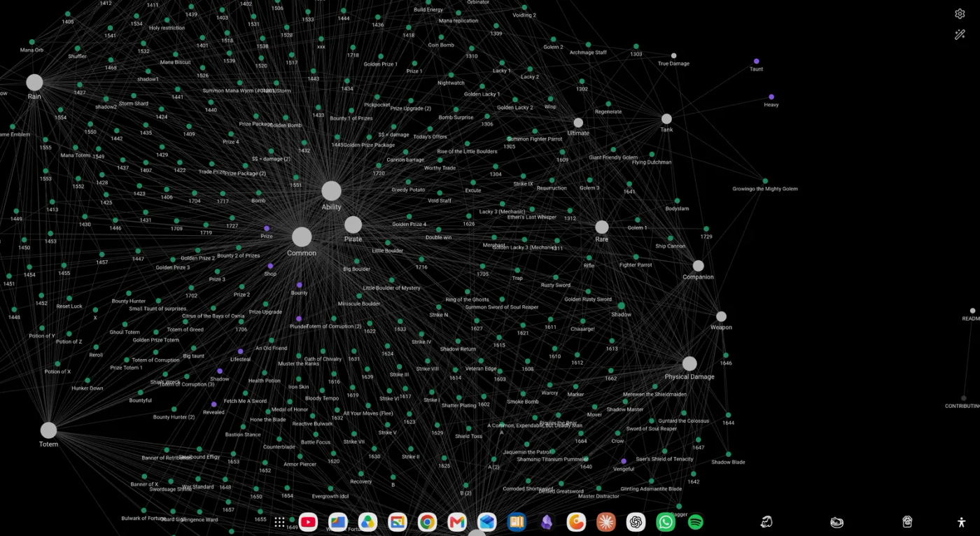Open the app launcher grid in dock
The width and height of the screenshot is (980, 536).
point(279,522)
